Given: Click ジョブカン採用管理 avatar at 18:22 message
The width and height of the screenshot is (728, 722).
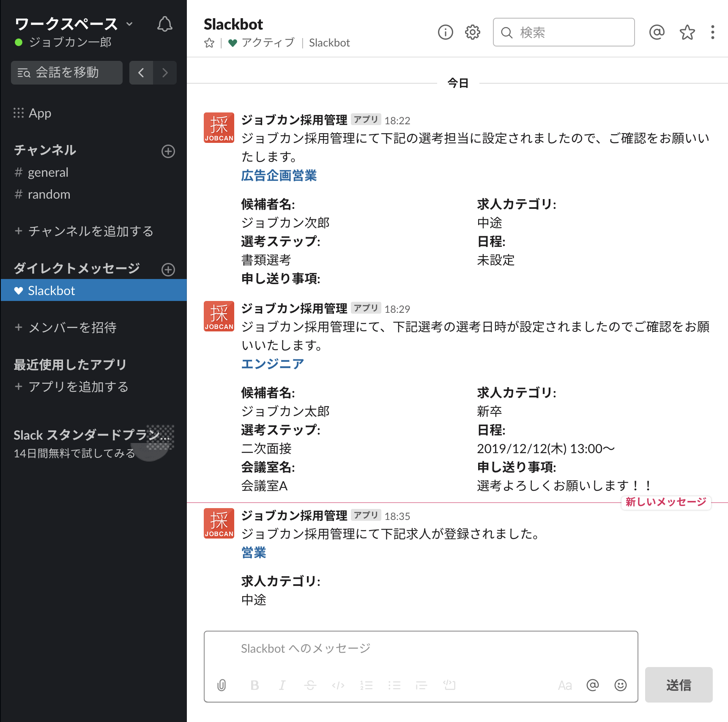Looking at the screenshot, I should click(x=219, y=128).
